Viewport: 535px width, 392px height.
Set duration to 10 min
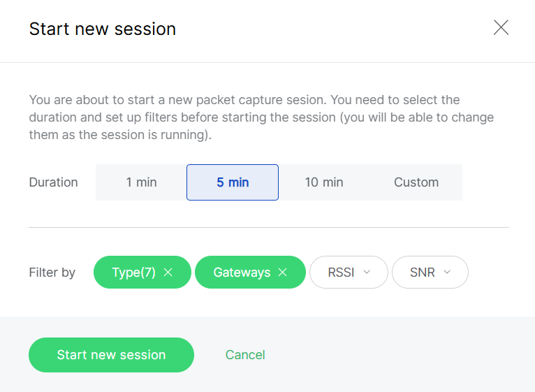(x=324, y=182)
